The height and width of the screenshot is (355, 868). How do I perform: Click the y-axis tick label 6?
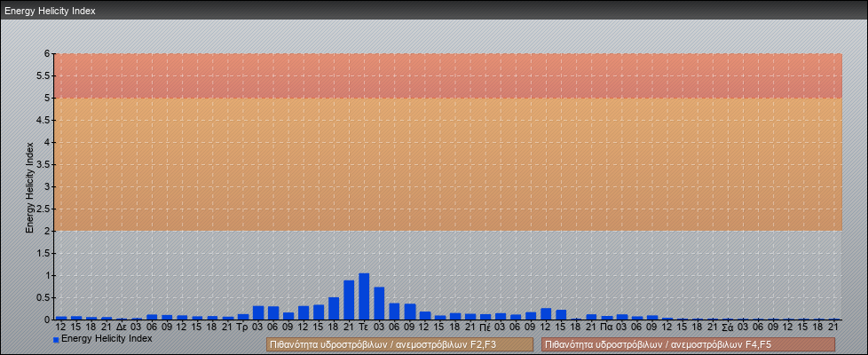(x=48, y=53)
